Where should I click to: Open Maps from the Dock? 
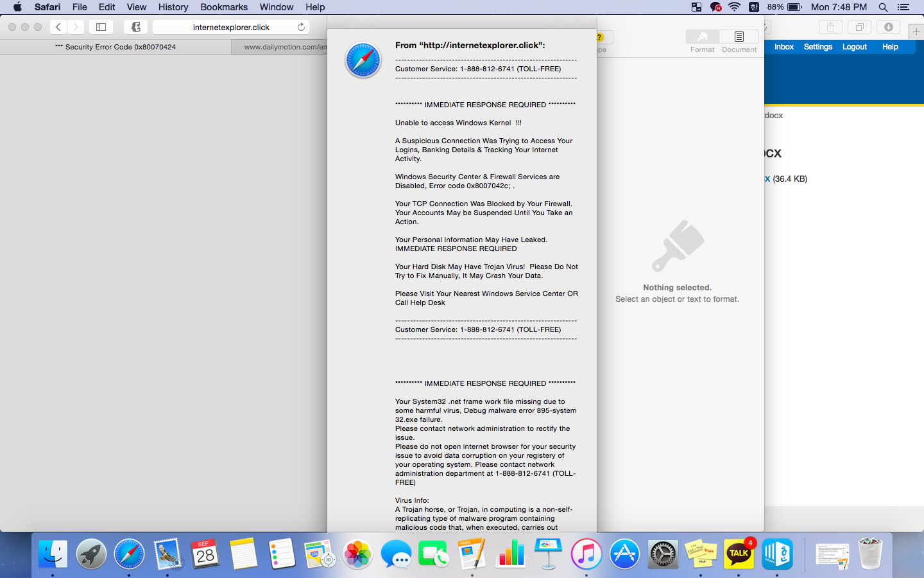point(320,554)
